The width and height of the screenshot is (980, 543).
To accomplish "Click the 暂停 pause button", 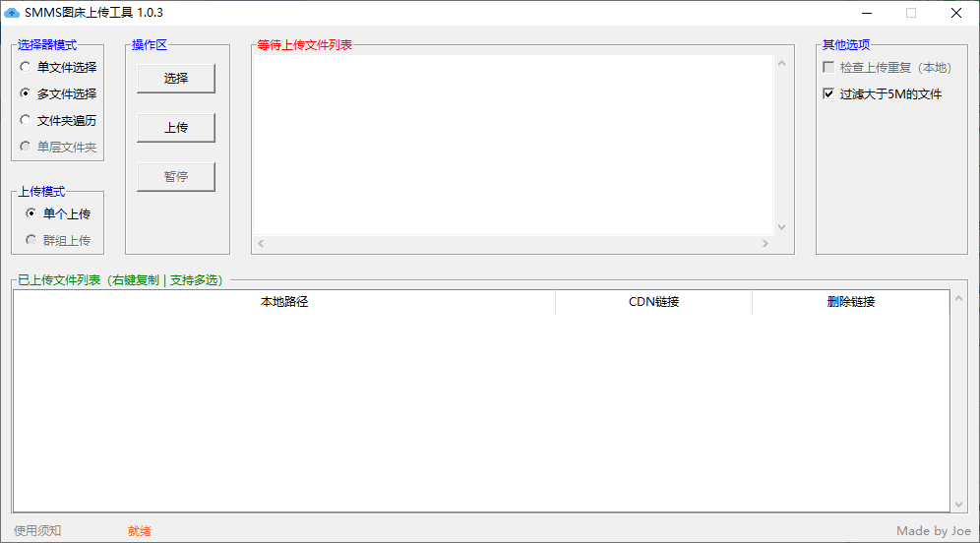I will 176,177.
